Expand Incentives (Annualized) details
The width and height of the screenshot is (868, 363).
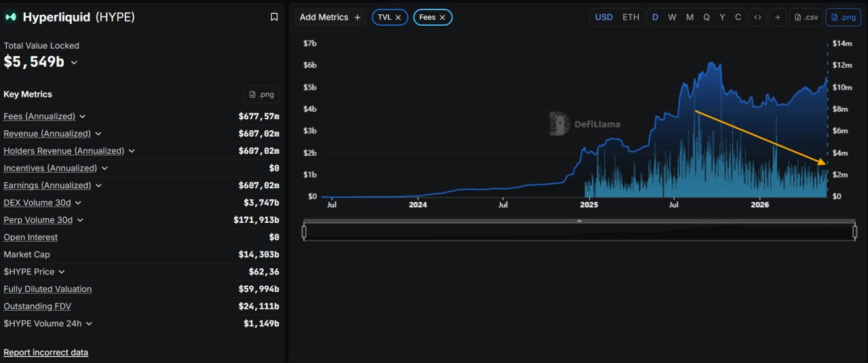pos(104,168)
